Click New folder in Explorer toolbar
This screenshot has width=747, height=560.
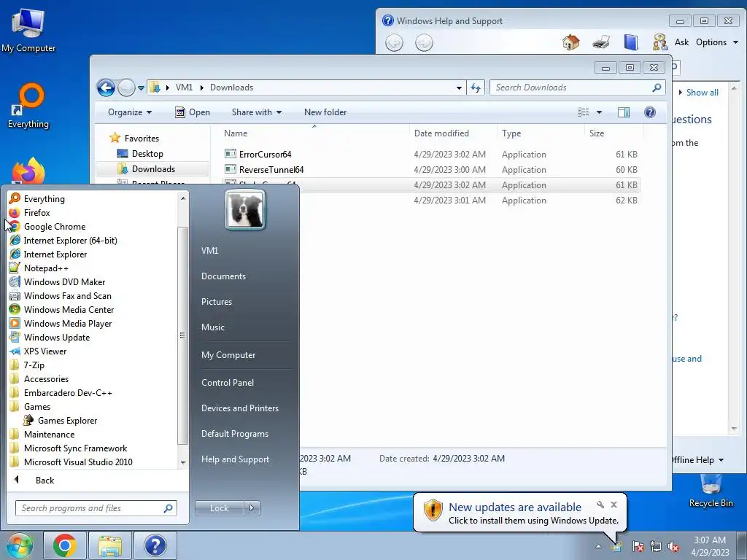[x=325, y=112]
